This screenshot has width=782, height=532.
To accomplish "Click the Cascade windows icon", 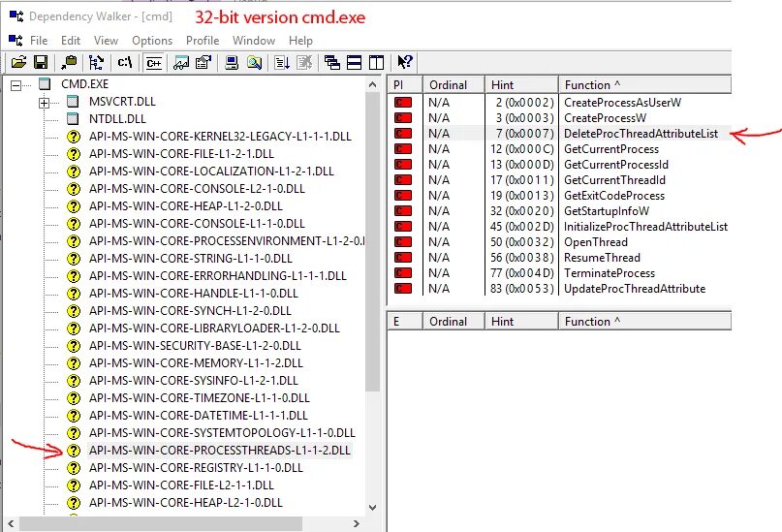I will (x=331, y=62).
